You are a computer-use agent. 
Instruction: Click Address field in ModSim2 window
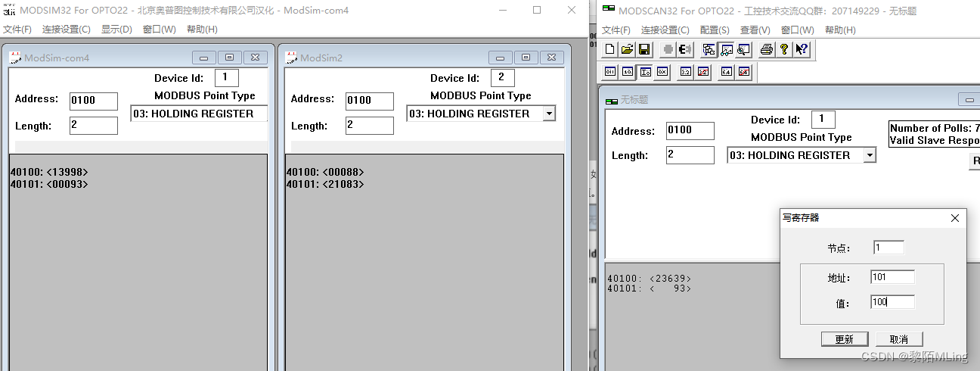coord(370,101)
